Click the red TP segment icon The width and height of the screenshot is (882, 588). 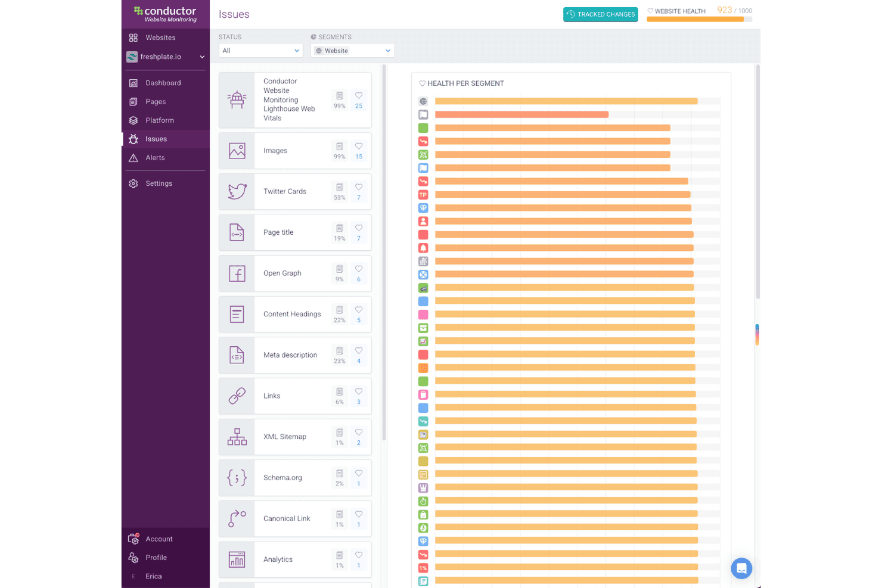point(423,195)
